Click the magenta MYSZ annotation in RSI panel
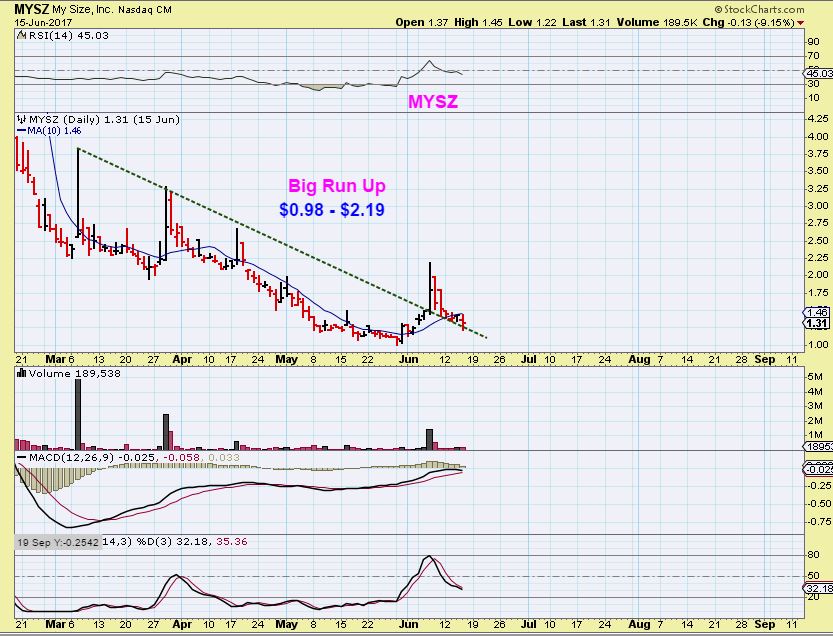 pyautogui.click(x=432, y=101)
